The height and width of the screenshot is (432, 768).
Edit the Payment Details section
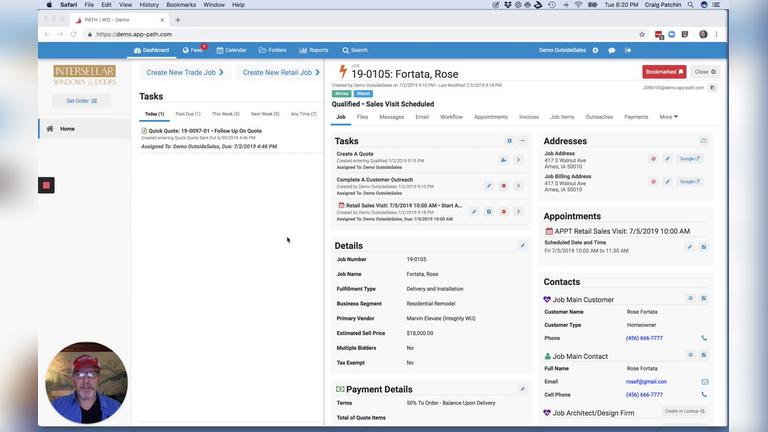(523, 389)
